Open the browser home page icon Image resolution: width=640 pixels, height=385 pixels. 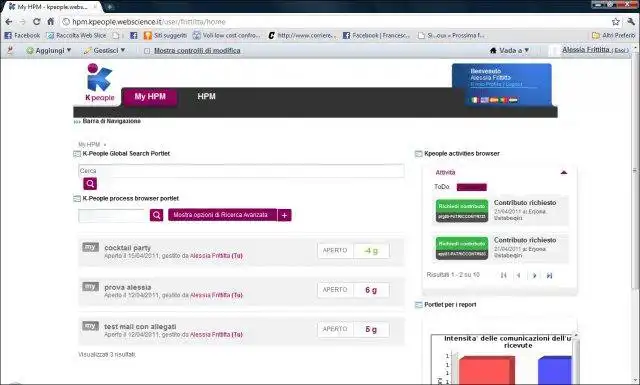pyautogui.click(x=51, y=22)
